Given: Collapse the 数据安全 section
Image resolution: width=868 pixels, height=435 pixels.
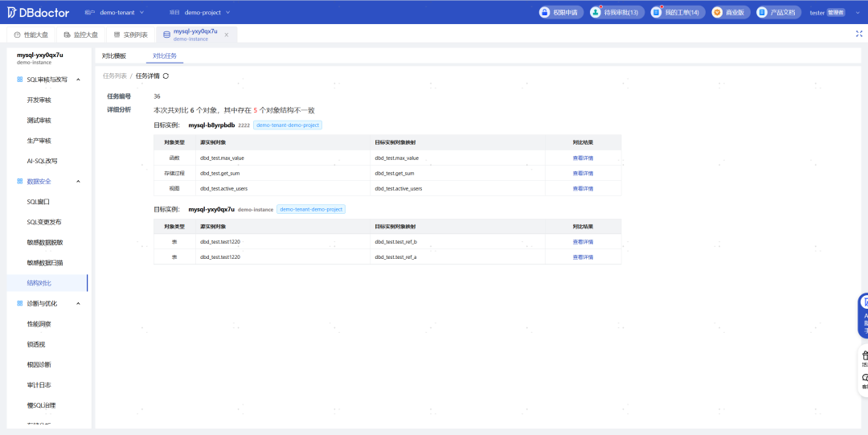Looking at the screenshot, I should (x=78, y=181).
